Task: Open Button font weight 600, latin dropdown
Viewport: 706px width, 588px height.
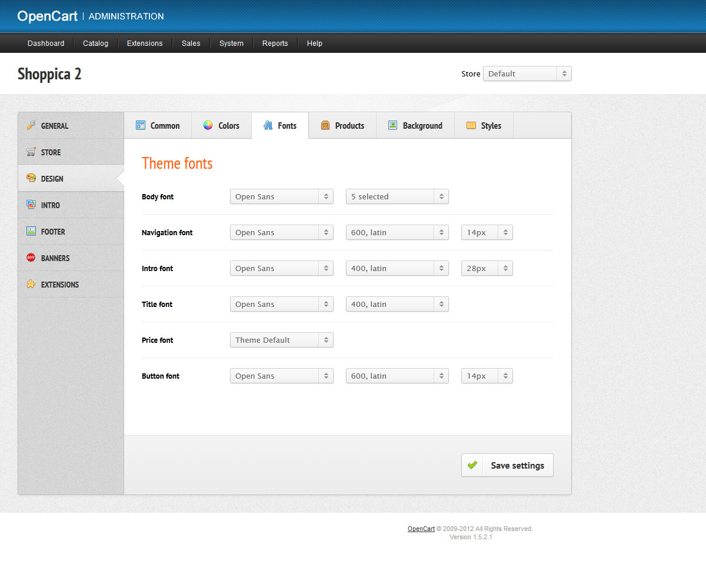Action: pyautogui.click(x=397, y=376)
